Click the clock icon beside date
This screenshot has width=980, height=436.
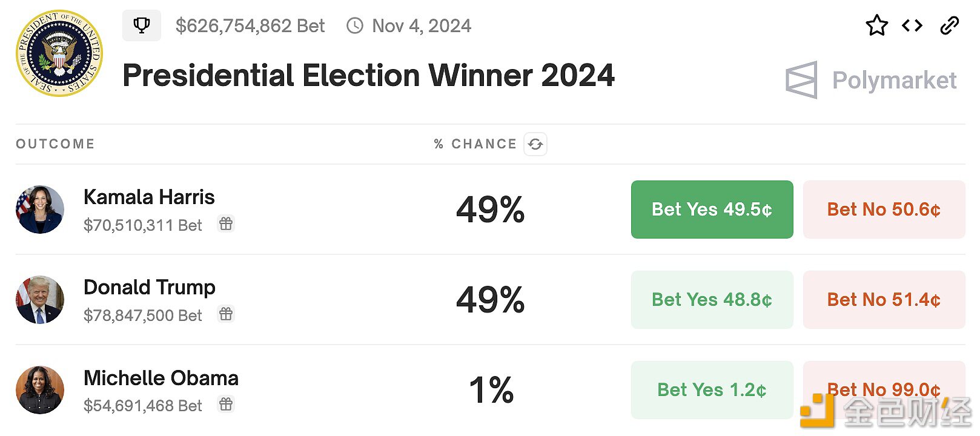(x=355, y=26)
